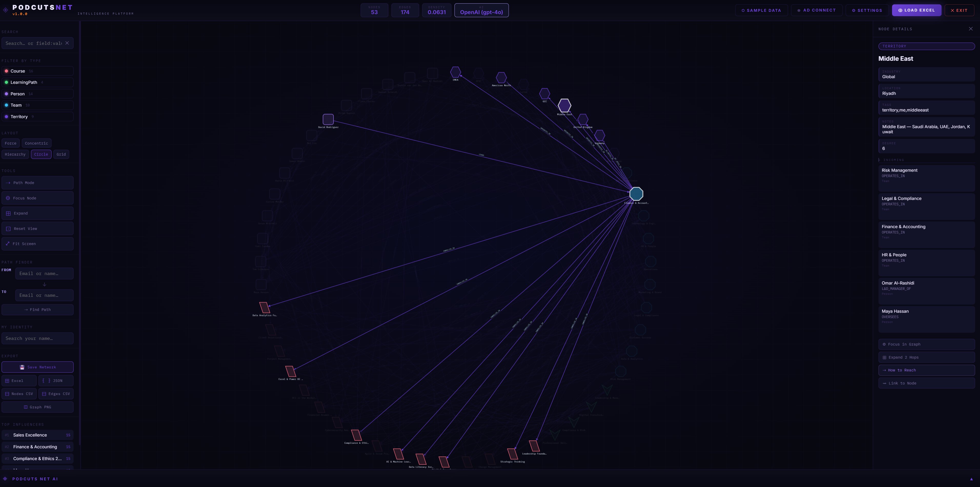Switch layout to Concentric
The image size is (980, 487).
pyautogui.click(x=36, y=144)
